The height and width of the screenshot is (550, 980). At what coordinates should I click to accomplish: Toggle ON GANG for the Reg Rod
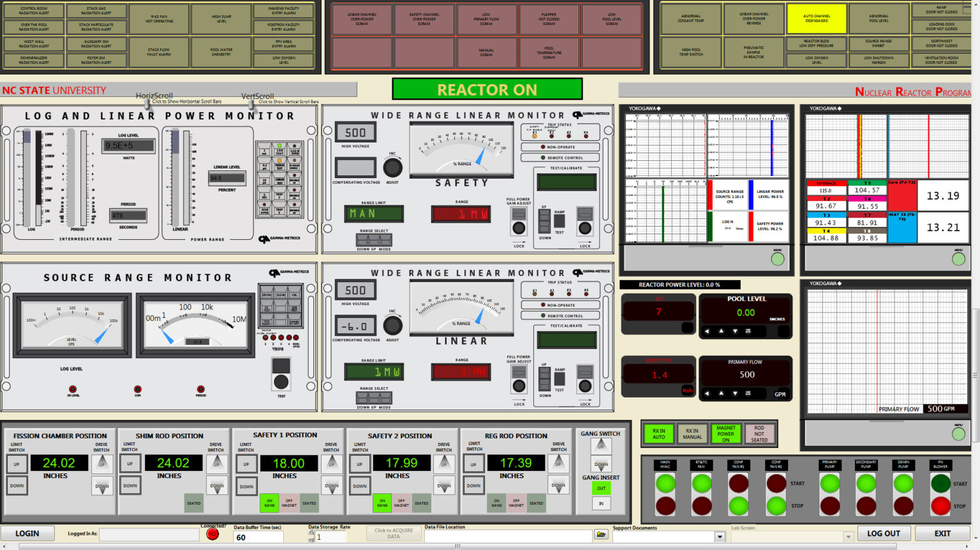[x=497, y=503]
